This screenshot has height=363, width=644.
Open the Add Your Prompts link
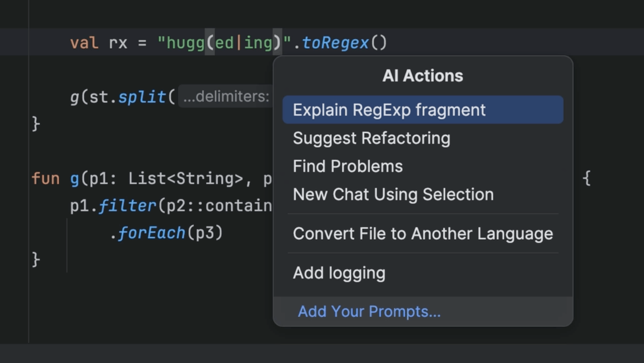tap(369, 312)
